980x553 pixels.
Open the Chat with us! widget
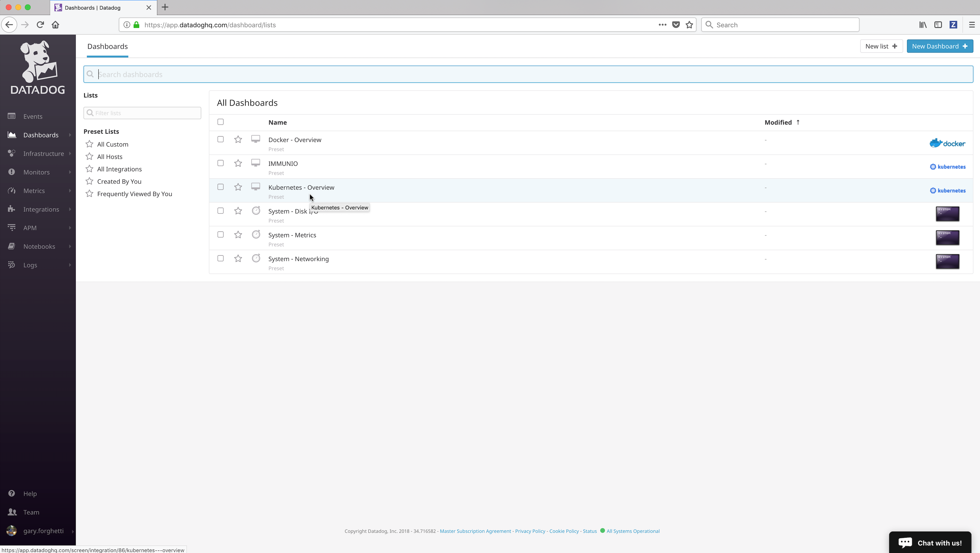click(x=930, y=542)
